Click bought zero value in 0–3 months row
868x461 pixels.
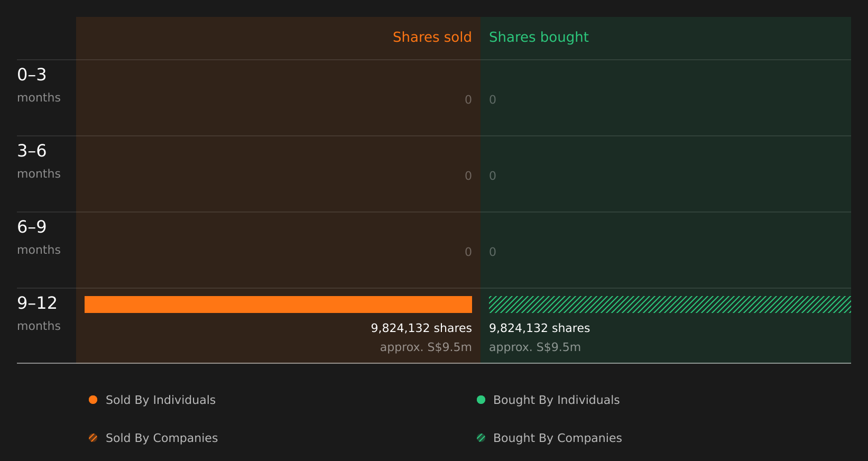click(493, 99)
